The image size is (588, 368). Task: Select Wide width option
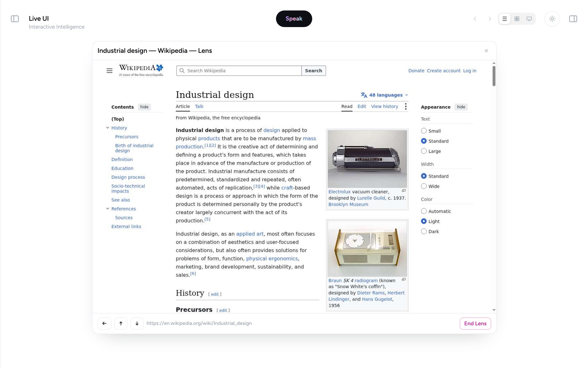click(424, 186)
